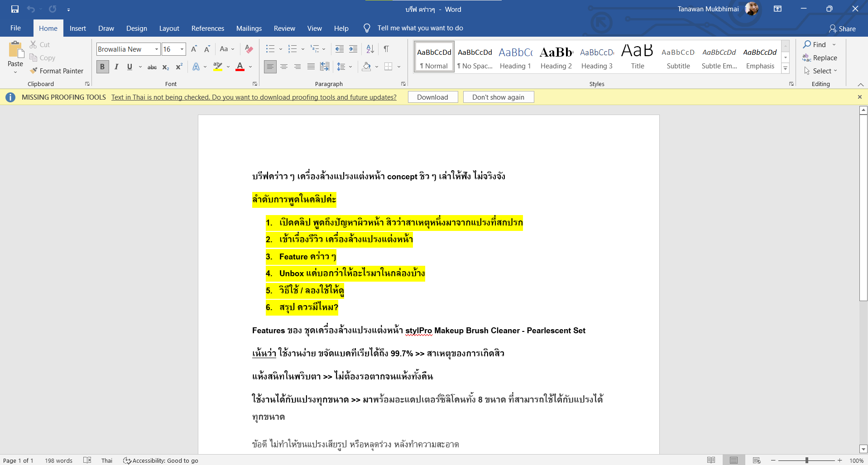Click the Share button

[x=842, y=29]
